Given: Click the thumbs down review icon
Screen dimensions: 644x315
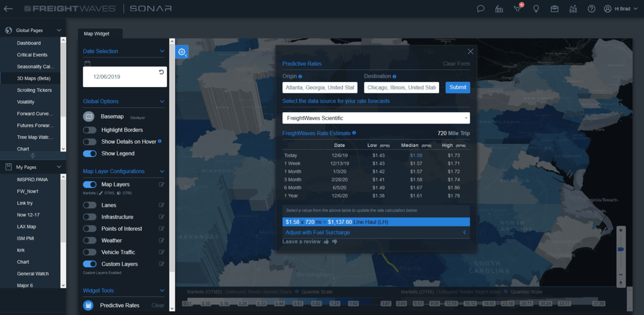Looking at the screenshot, I should [334, 242].
